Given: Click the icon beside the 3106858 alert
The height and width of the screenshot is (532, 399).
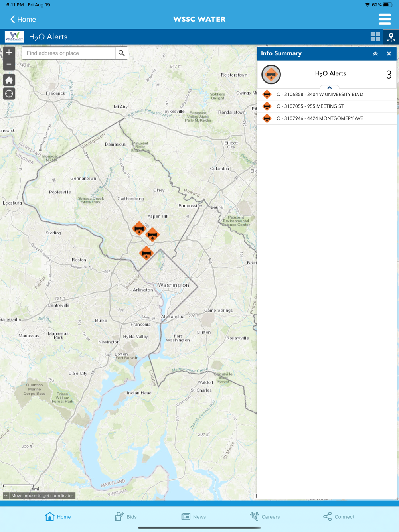Looking at the screenshot, I should point(267,95).
